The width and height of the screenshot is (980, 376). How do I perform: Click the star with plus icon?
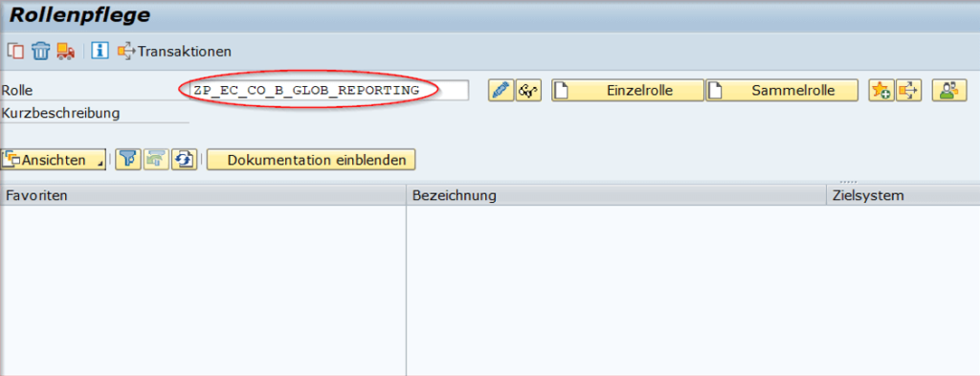point(881,90)
